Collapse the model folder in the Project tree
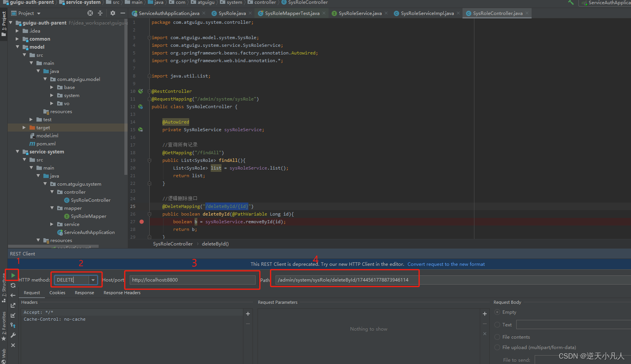Viewport: 631px width, 364px height. point(18,47)
